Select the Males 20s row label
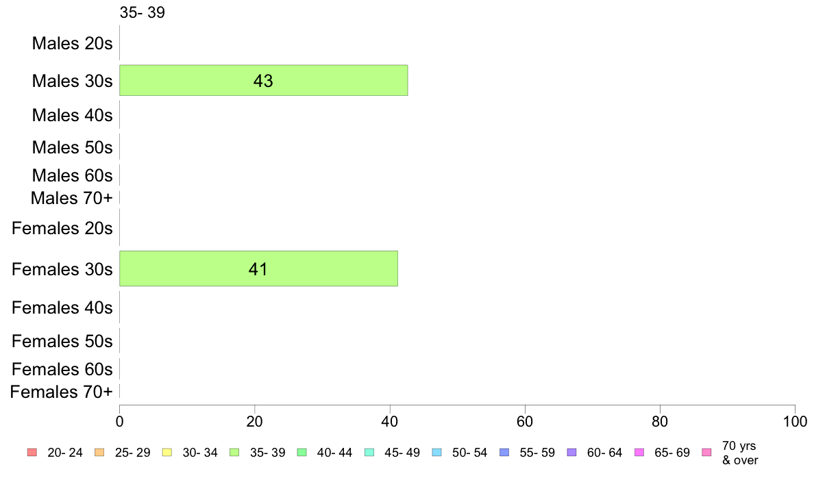 [72, 43]
